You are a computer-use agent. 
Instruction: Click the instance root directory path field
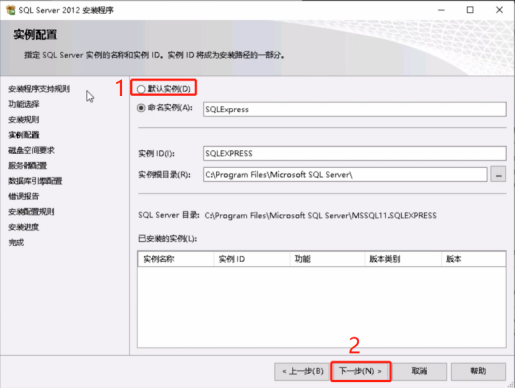[x=345, y=174]
